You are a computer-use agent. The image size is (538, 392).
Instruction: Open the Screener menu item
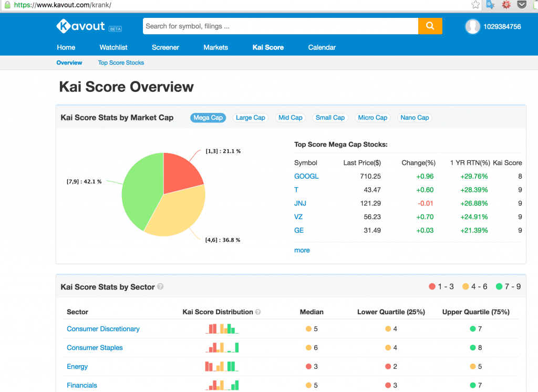click(x=165, y=47)
